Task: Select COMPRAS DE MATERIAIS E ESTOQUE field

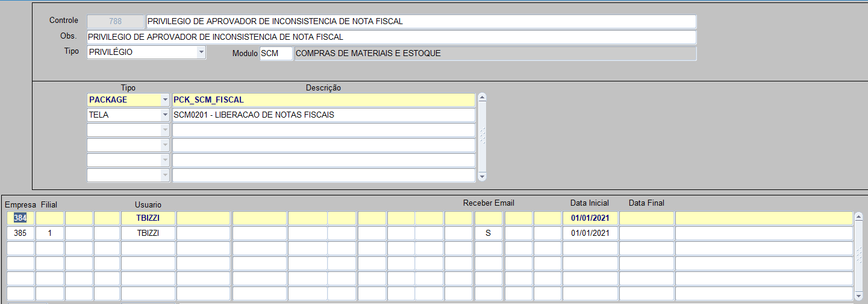Action: click(495, 53)
